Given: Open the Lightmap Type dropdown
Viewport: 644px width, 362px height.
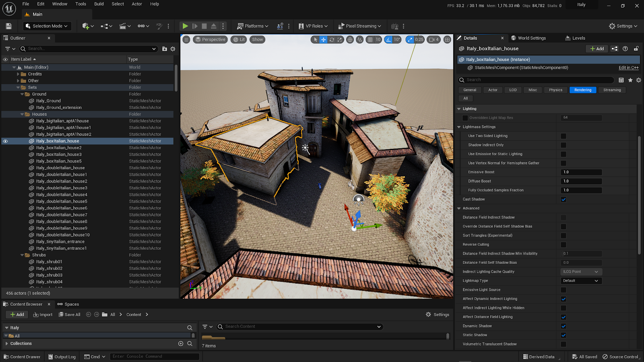Looking at the screenshot, I should tap(581, 281).
